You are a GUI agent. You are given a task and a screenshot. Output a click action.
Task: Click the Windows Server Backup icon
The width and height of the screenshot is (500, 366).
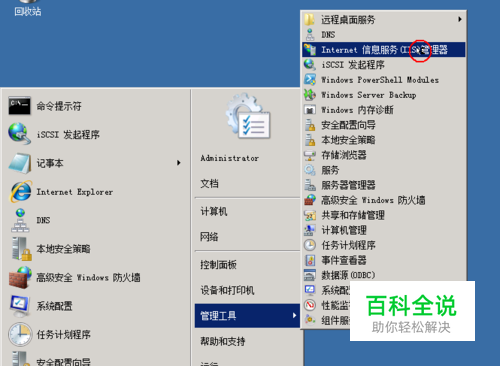(x=310, y=95)
